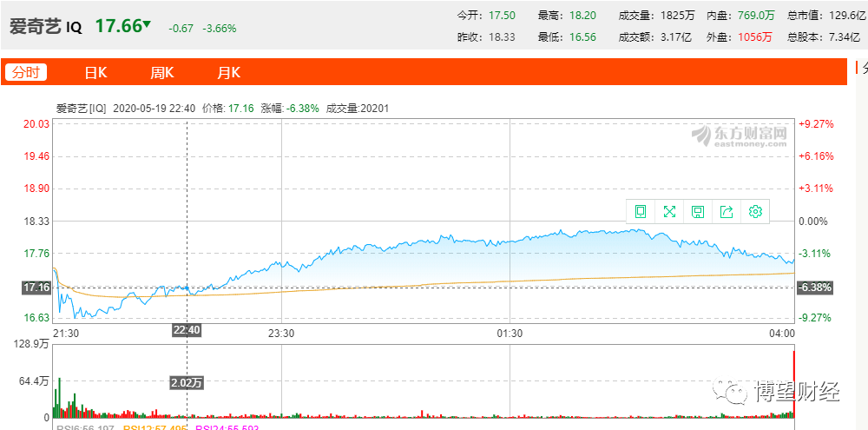
Task: Click the +6.16% percent axis label
Action: (x=816, y=157)
